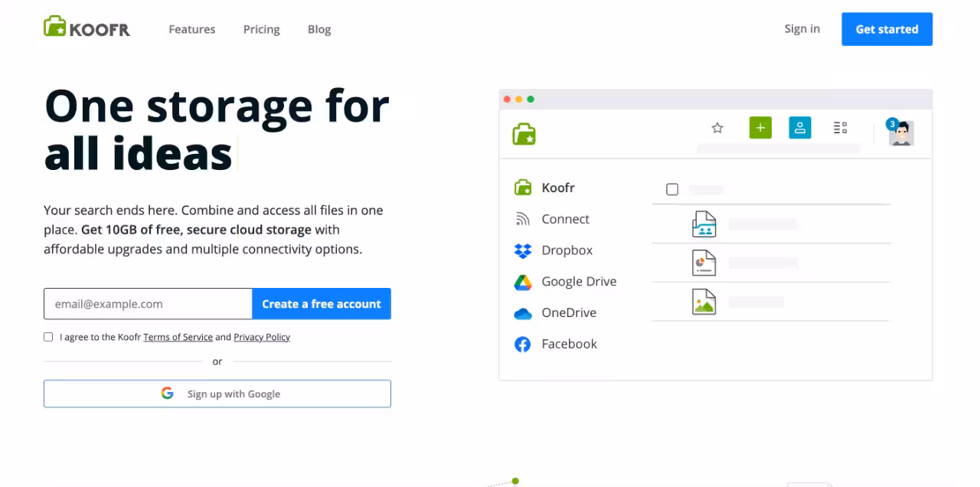Open the Features menu item
This screenshot has height=487, width=980.
[192, 29]
